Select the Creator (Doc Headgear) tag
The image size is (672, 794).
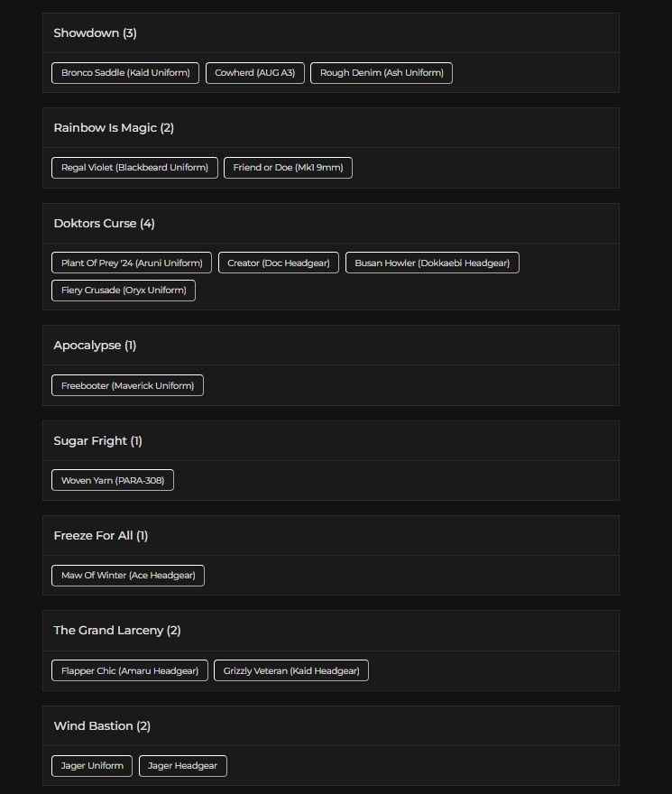tap(279, 263)
